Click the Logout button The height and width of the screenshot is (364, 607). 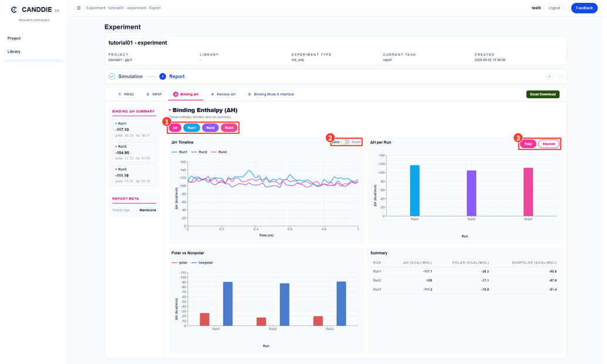pos(554,8)
